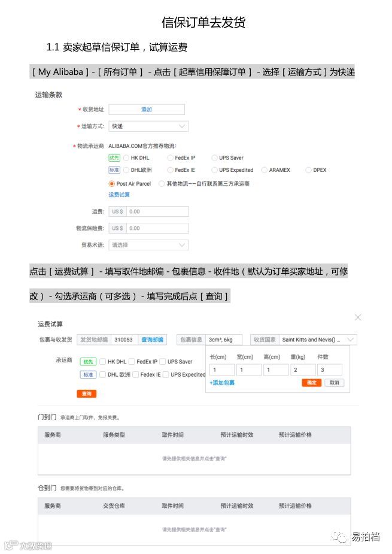Select the FedEx IP carrier radio option
The height and width of the screenshot is (554, 392).
(x=170, y=158)
